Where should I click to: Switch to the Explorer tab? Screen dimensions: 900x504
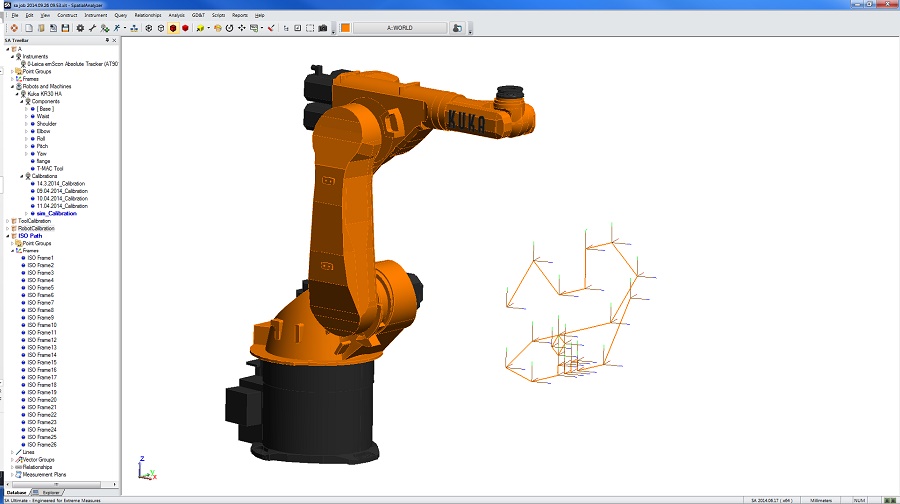click(x=48, y=493)
